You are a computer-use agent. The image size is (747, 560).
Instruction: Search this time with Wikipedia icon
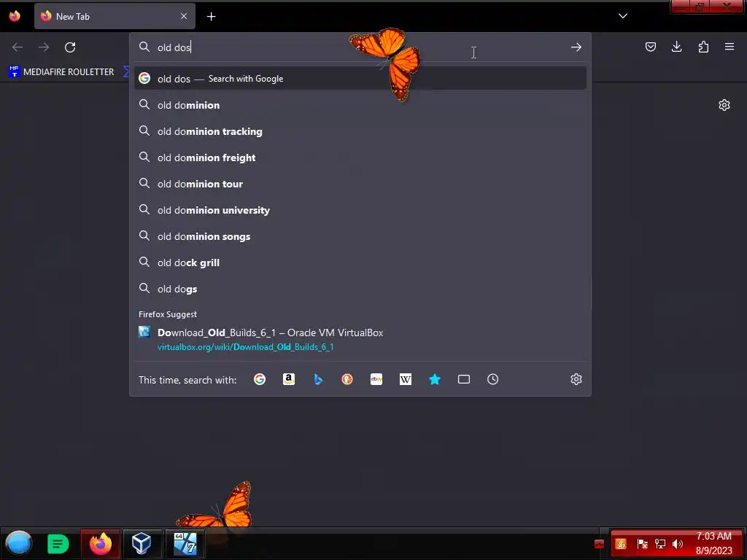tap(406, 379)
